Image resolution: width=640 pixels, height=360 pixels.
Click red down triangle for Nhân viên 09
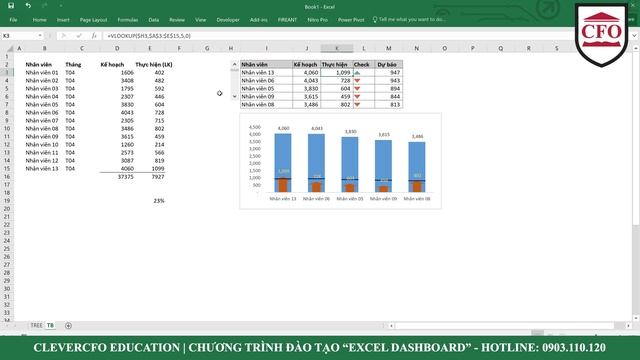point(358,97)
